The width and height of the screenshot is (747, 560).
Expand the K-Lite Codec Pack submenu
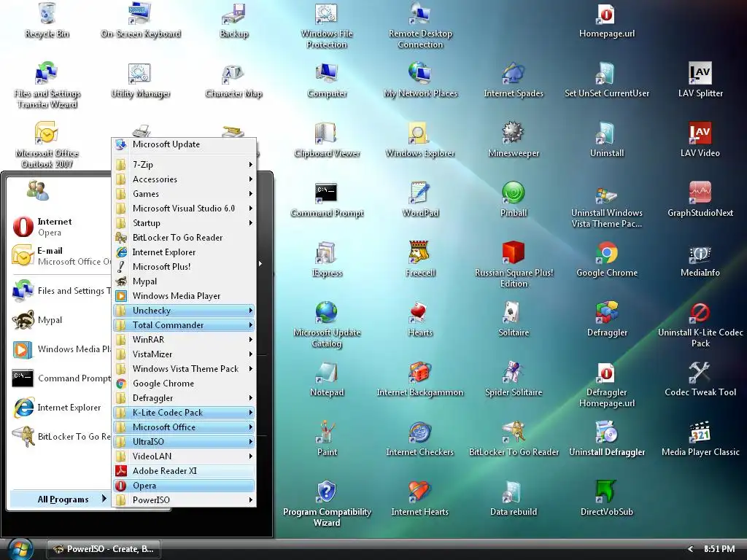(x=184, y=413)
